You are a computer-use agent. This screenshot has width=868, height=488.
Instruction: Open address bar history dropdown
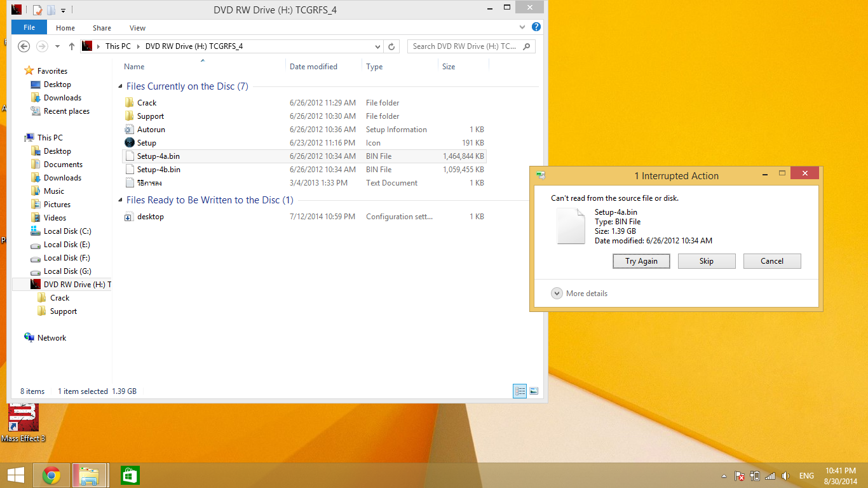377,46
